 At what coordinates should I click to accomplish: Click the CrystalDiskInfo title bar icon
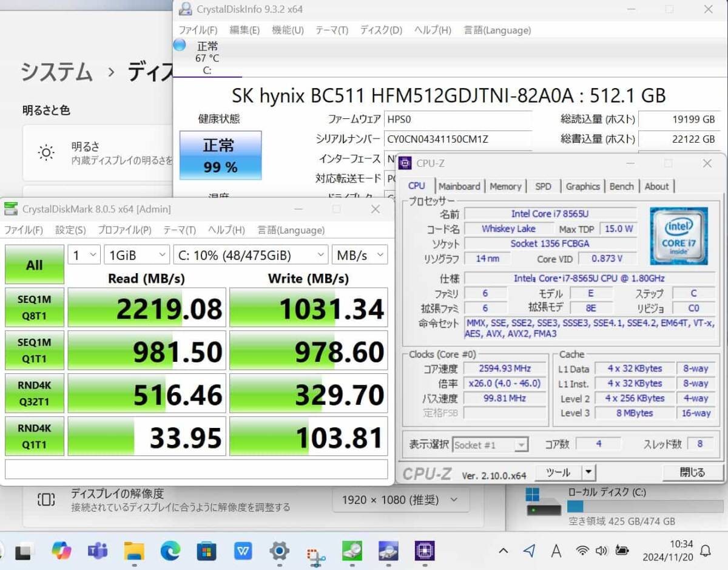tap(185, 9)
